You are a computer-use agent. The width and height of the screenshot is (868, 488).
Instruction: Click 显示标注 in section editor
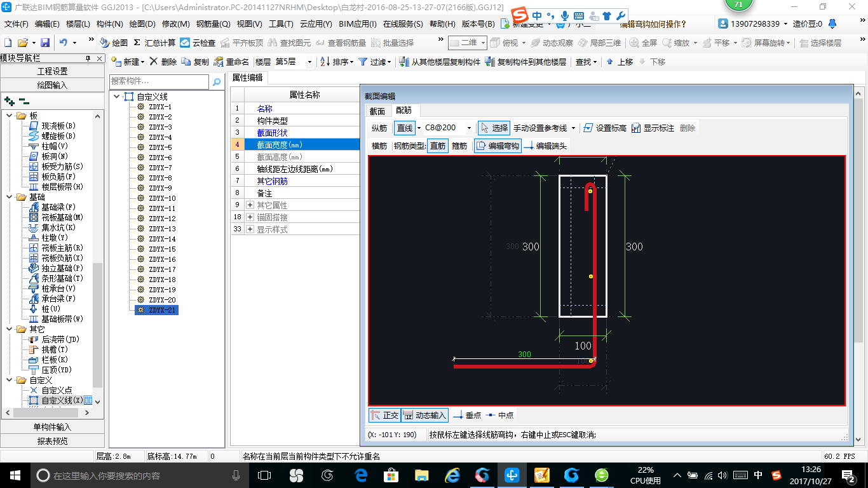click(x=653, y=128)
